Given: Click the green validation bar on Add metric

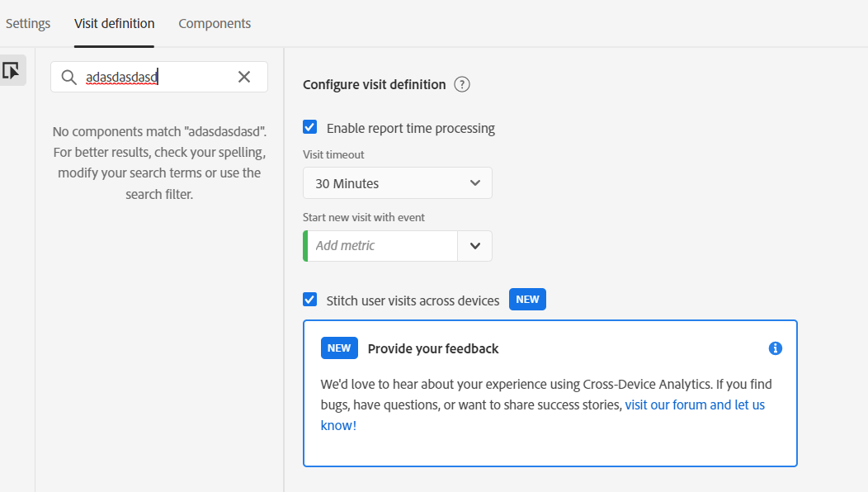Looking at the screenshot, I should 304,245.
